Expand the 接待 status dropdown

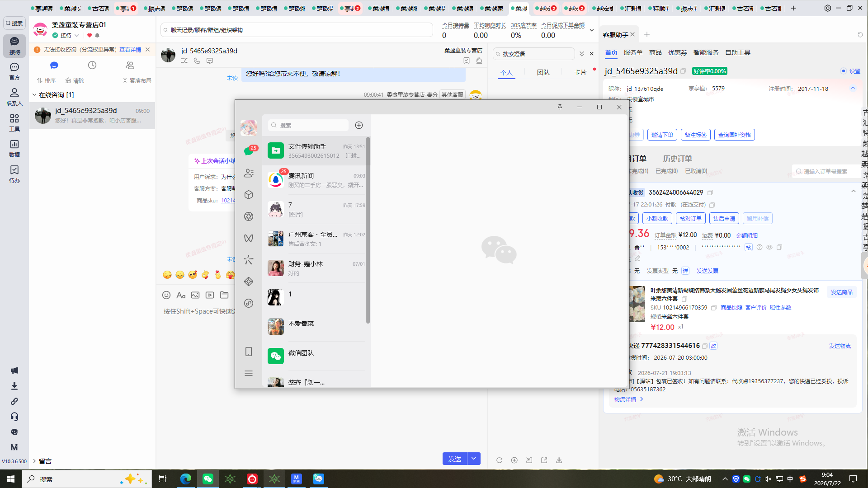pyautogui.click(x=77, y=35)
